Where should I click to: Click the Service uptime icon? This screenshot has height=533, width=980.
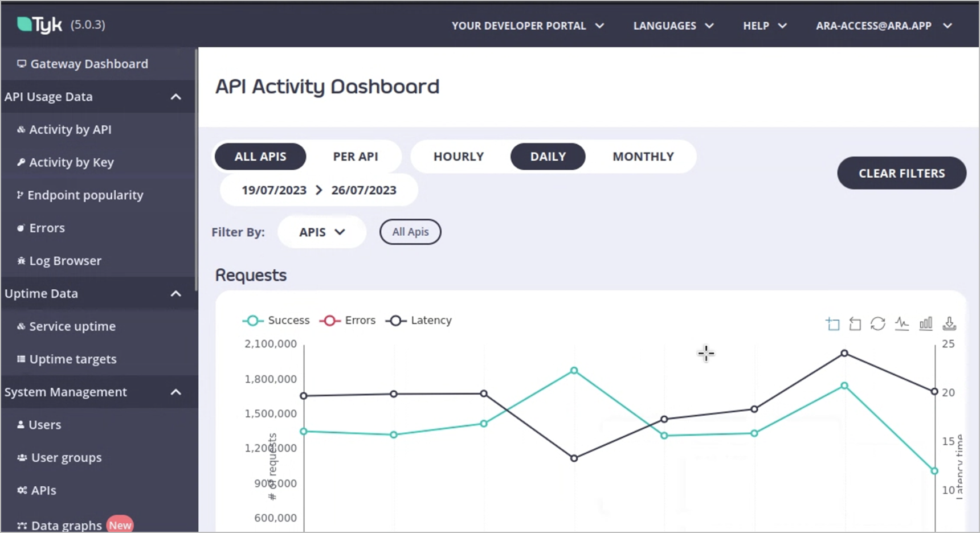[21, 326]
